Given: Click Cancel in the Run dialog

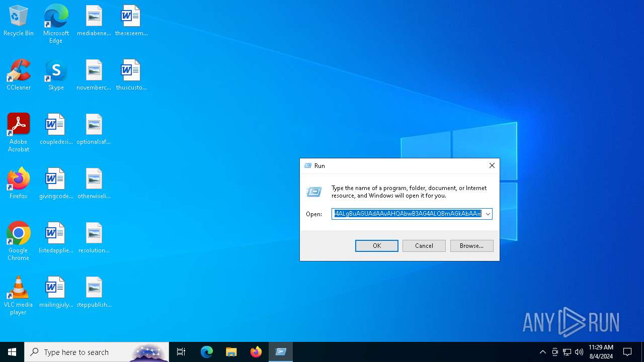Looking at the screenshot, I should (x=424, y=246).
